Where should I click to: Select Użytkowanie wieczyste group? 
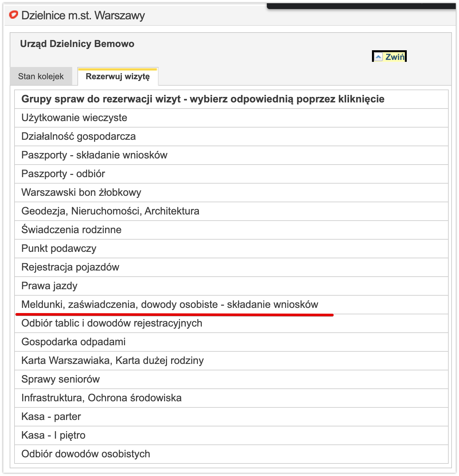click(x=231, y=118)
